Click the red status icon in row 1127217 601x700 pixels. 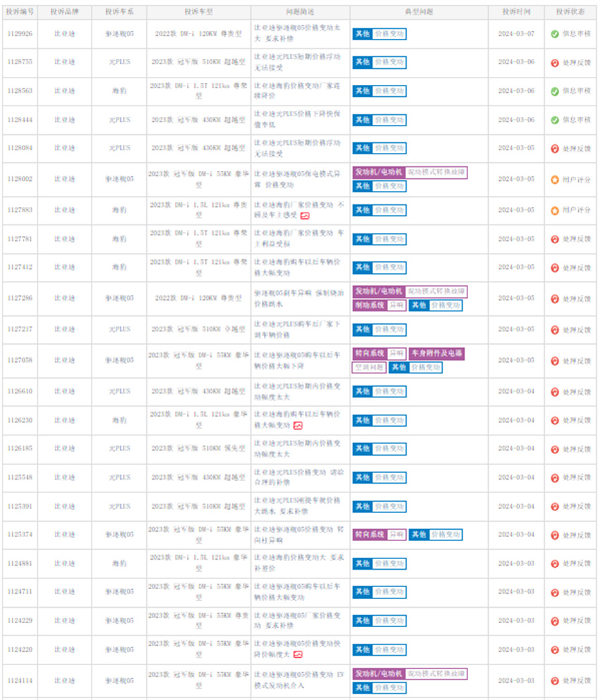click(555, 330)
